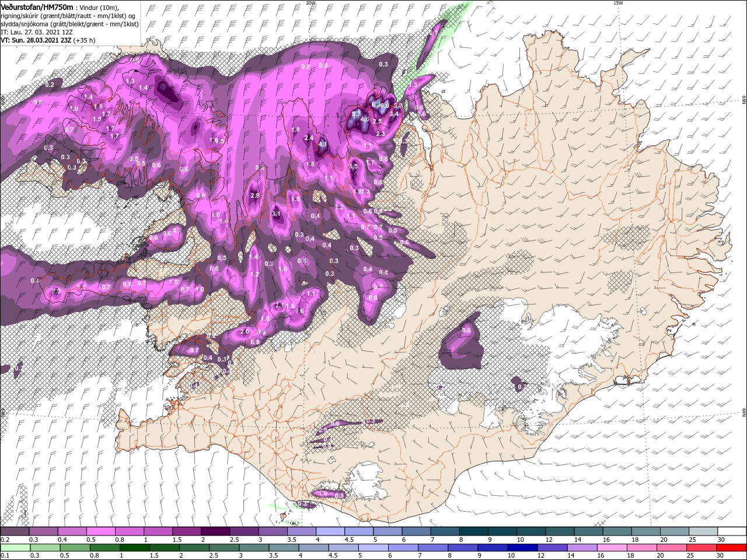This screenshot has width=747, height=560.
Task: Click the 3.1 precipitation value on the map
Action: tap(277, 214)
